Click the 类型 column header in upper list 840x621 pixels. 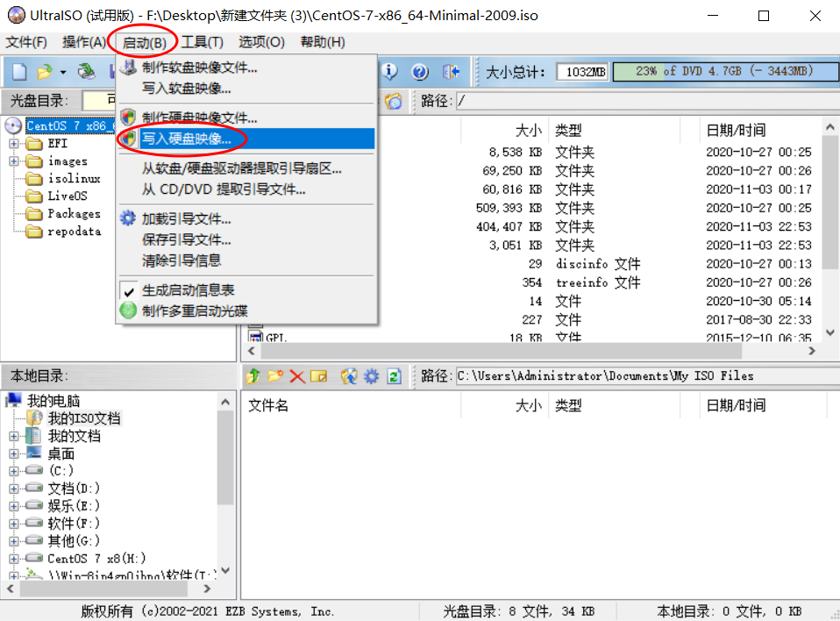(614, 130)
